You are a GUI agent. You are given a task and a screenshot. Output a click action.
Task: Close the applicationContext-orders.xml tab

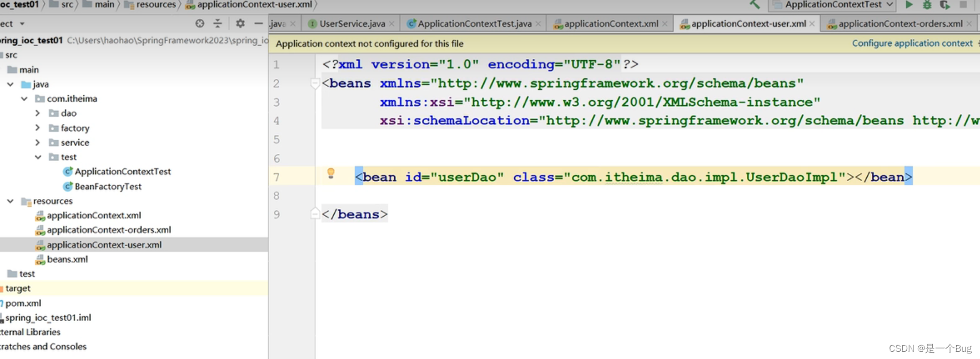click(969, 24)
